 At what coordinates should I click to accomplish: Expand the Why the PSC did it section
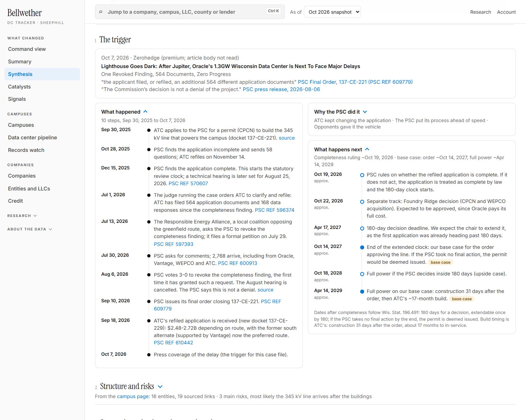[365, 112]
